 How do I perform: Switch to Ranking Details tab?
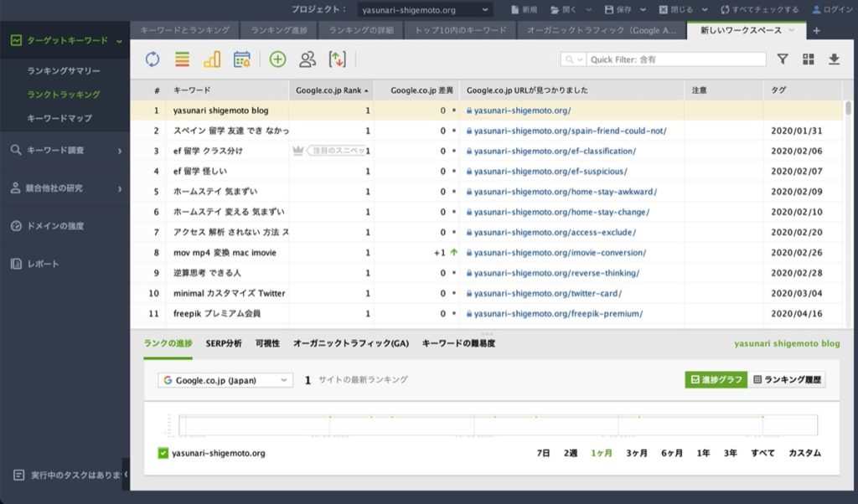tap(361, 31)
